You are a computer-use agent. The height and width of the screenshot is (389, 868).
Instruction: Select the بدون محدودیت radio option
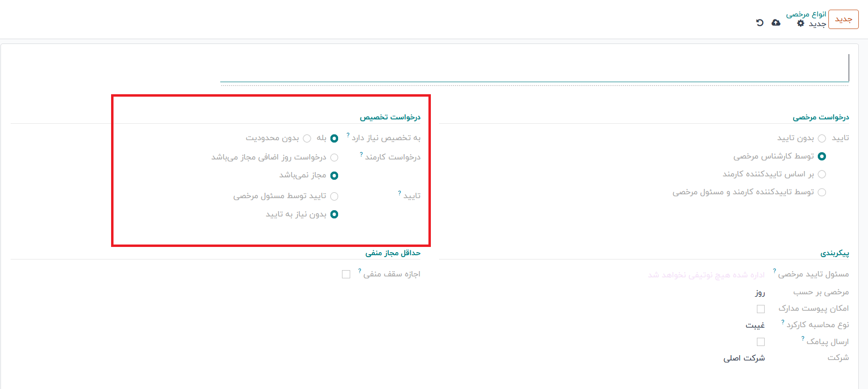pos(307,139)
